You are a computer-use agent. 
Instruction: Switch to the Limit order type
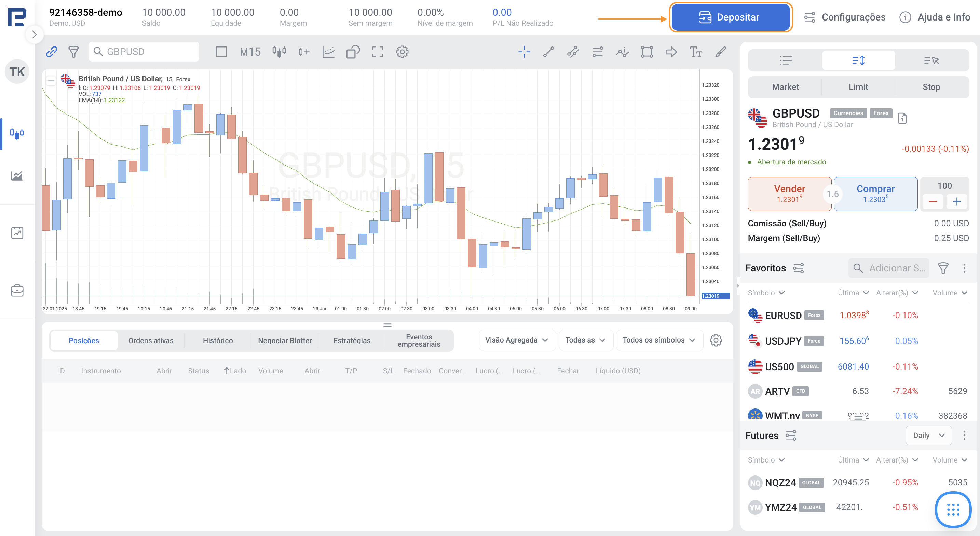858,87
